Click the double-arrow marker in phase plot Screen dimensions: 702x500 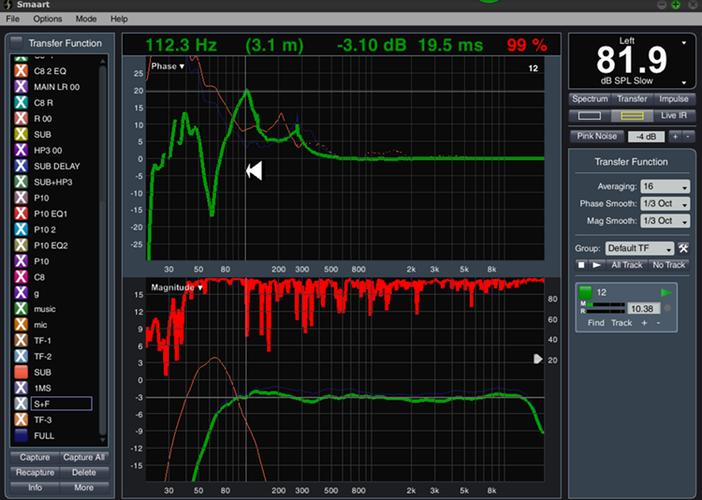pos(254,171)
